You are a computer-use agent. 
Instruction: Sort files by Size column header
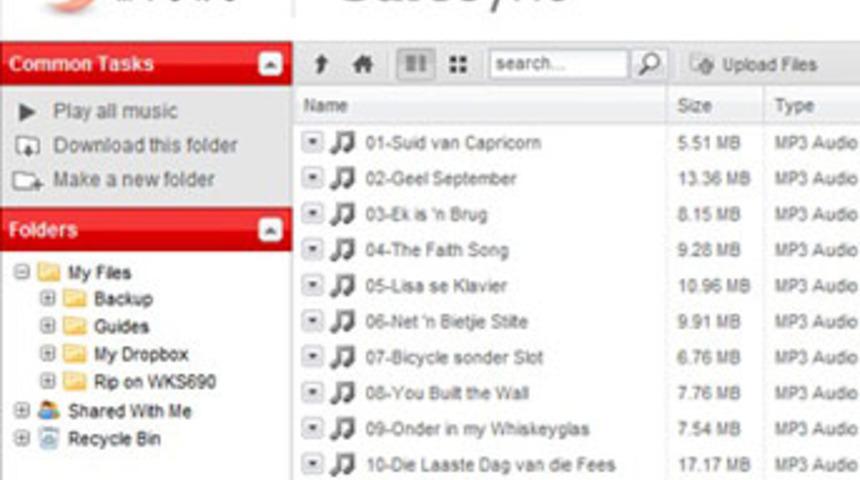point(694,106)
